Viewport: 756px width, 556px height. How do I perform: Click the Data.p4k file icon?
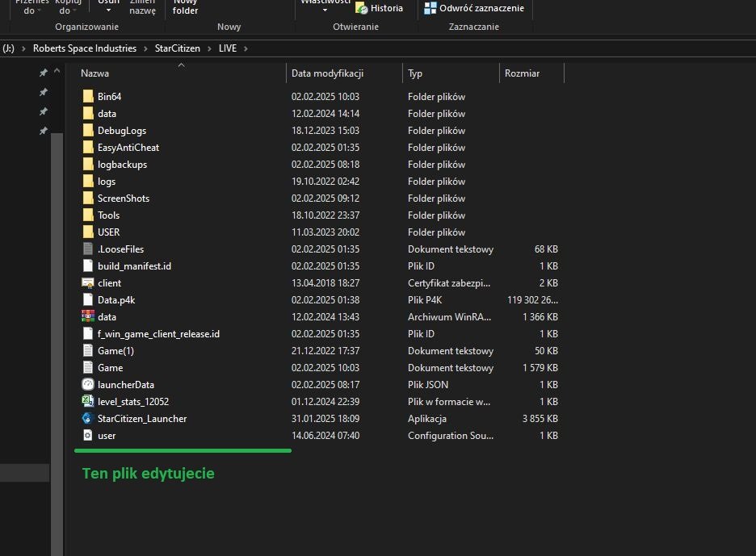[88, 299]
